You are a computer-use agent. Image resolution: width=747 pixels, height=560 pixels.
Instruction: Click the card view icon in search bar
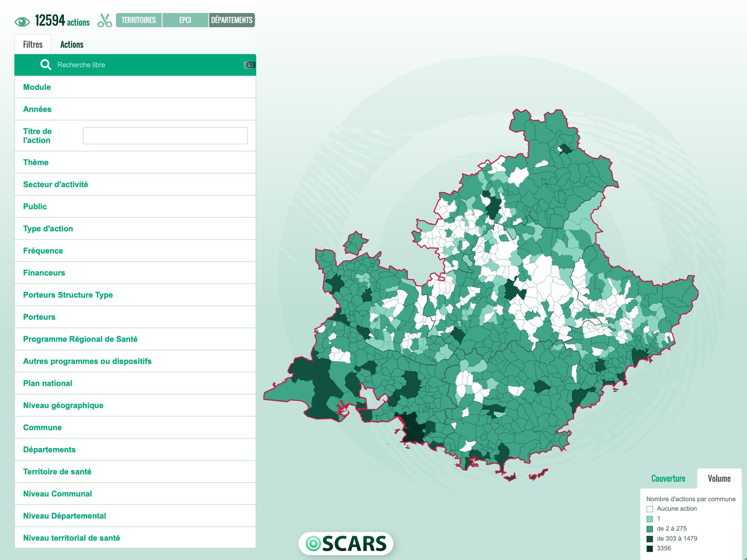249,65
